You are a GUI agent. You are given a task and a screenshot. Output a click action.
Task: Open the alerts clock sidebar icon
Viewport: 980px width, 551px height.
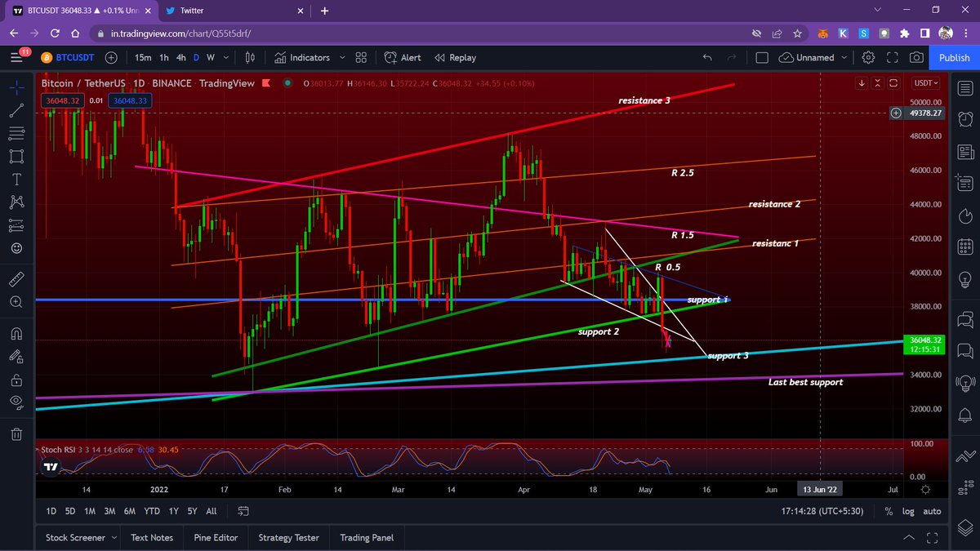[964, 118]
